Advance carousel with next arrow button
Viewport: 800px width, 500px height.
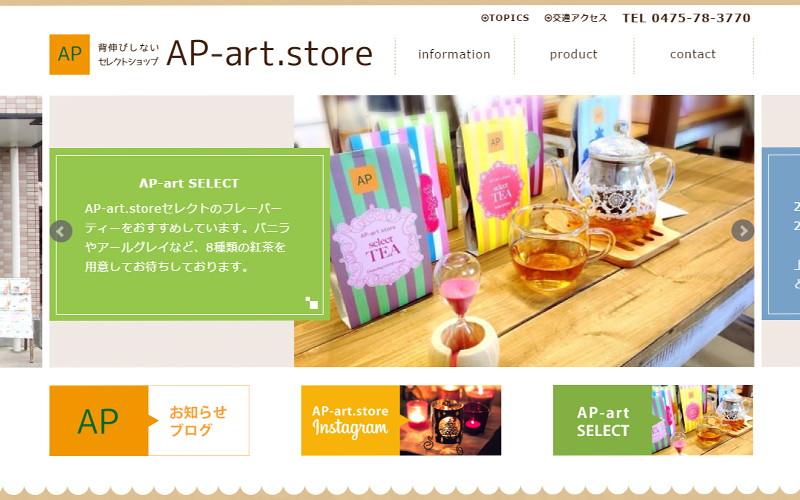coord(742,231)
